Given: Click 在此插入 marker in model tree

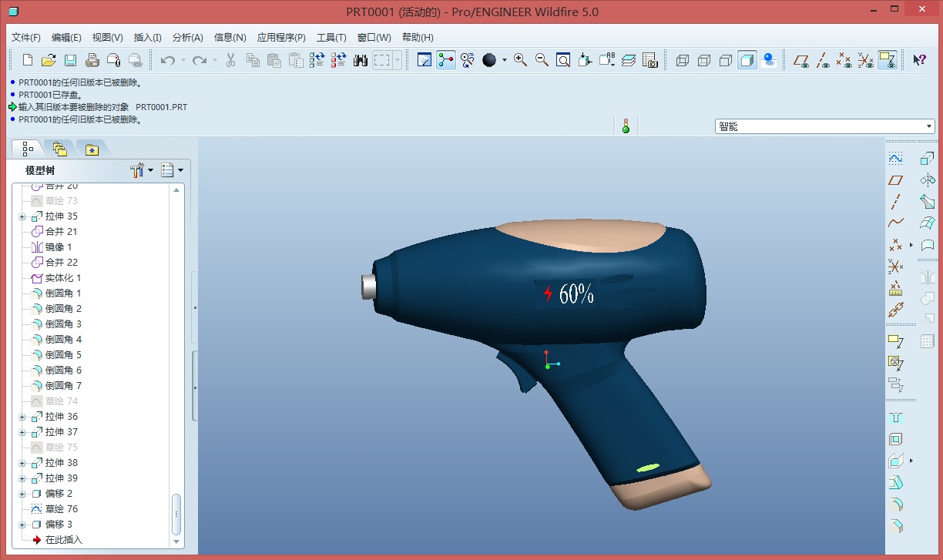Looking at the screenshot, I should tap(57, 540).
